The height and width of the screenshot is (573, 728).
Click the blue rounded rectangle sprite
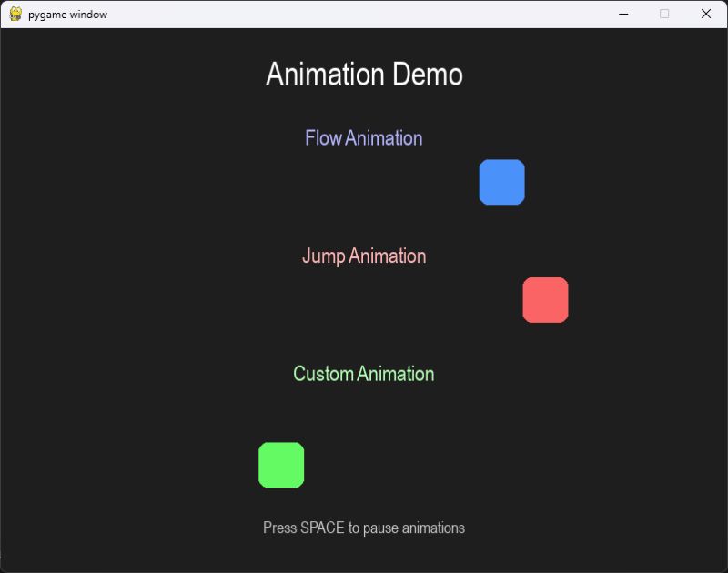pyautogui.click(x=501, y=181)
